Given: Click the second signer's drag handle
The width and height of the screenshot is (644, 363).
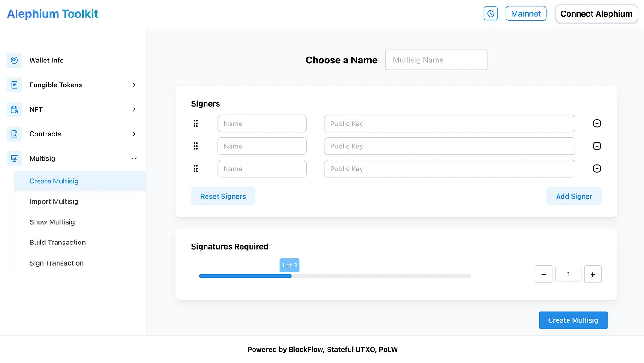Looking at the screenshot, I should coord(195,146).
